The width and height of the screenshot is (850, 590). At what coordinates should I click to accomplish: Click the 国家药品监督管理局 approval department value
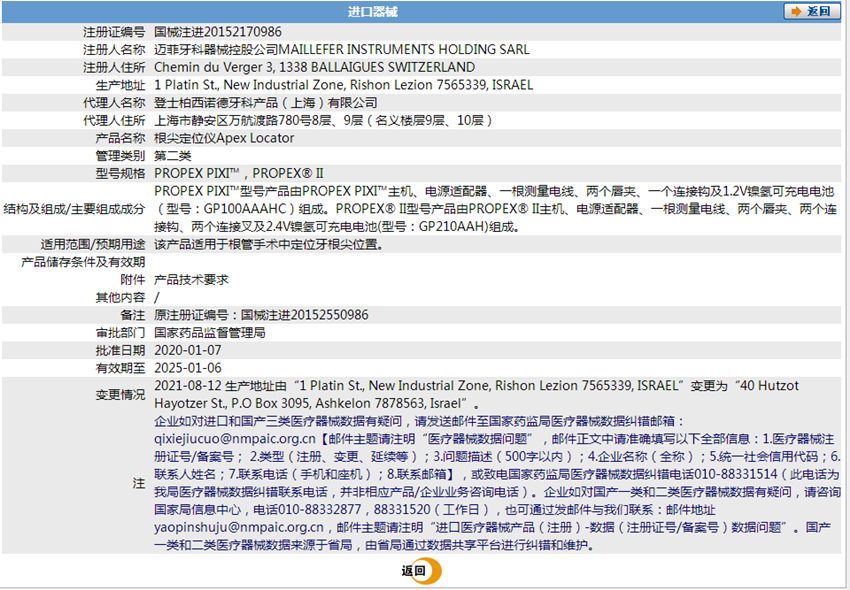coord(210,333)
